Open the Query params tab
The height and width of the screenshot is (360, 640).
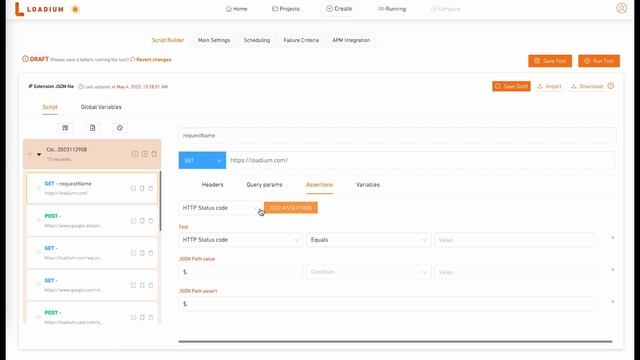(264, 184)
